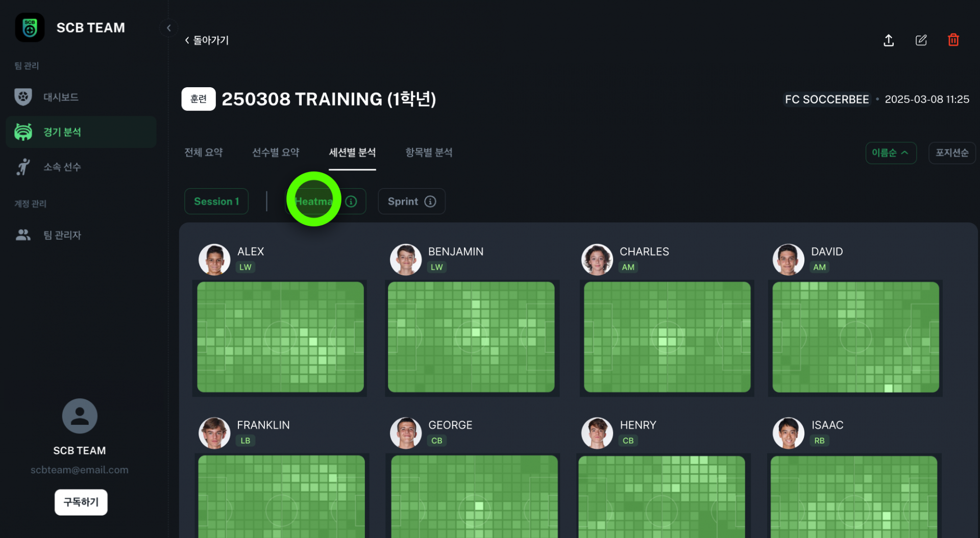980x538 pixels.
Task: Click the 구독하기 subscribe button
Action: pyautogui.click(x=81, y=502)
